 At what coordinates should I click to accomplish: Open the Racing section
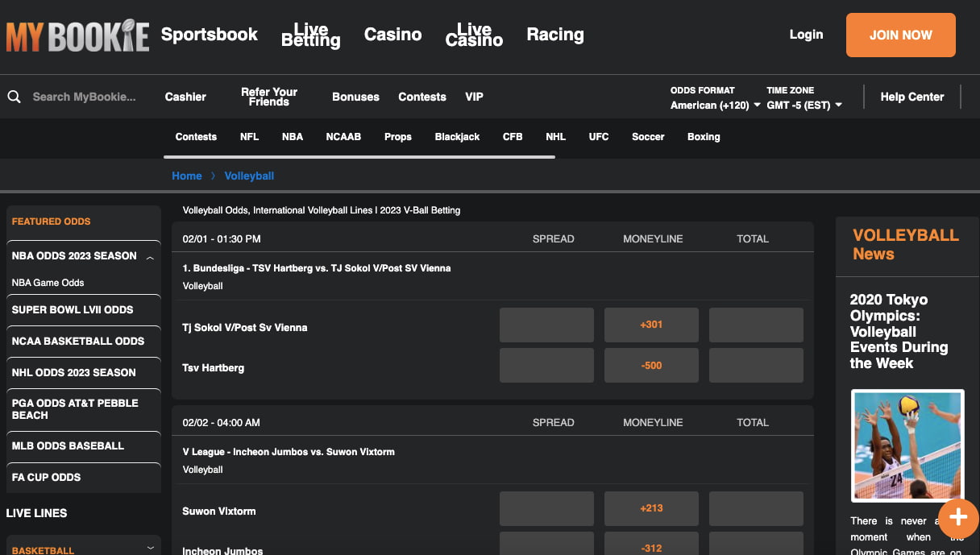click(555, 35)
